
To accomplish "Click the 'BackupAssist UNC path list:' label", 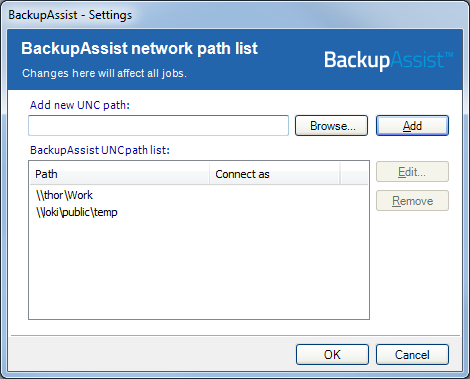I will (x=100, y=150).
